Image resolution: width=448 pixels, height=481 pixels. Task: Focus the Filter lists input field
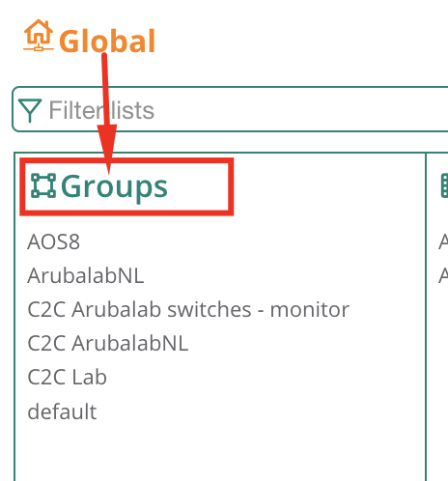pyautogui.click(x=230, y=109)
